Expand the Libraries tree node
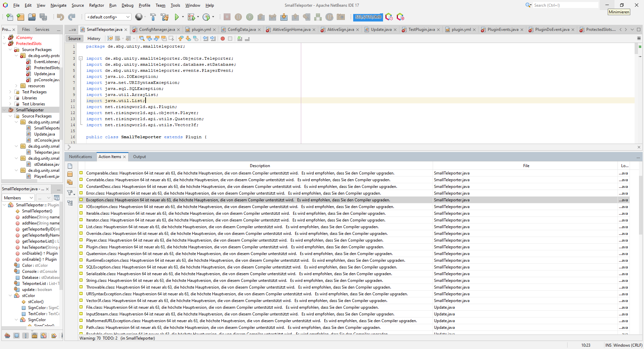 [10, 98]
